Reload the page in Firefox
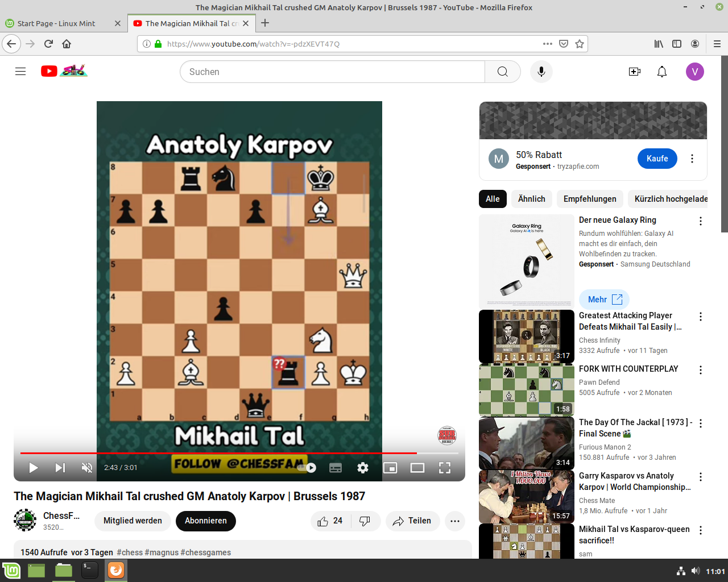The height and width of the screenshot is (582, 728). tap(48, 44)
